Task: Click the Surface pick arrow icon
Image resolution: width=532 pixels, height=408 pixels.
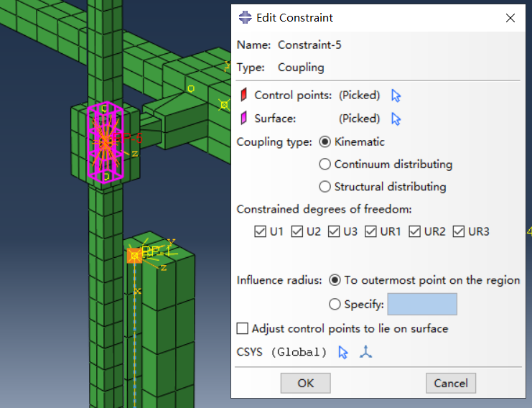Action: 396,119
